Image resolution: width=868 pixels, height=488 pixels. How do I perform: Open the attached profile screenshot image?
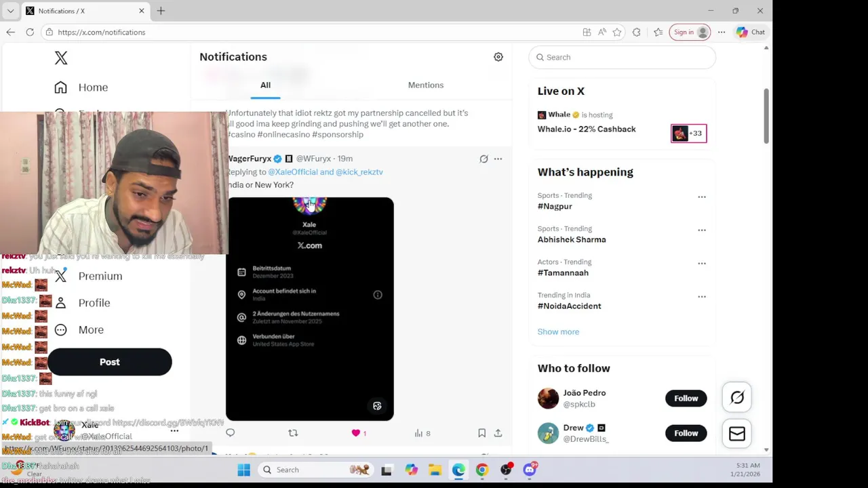point(310,309)
